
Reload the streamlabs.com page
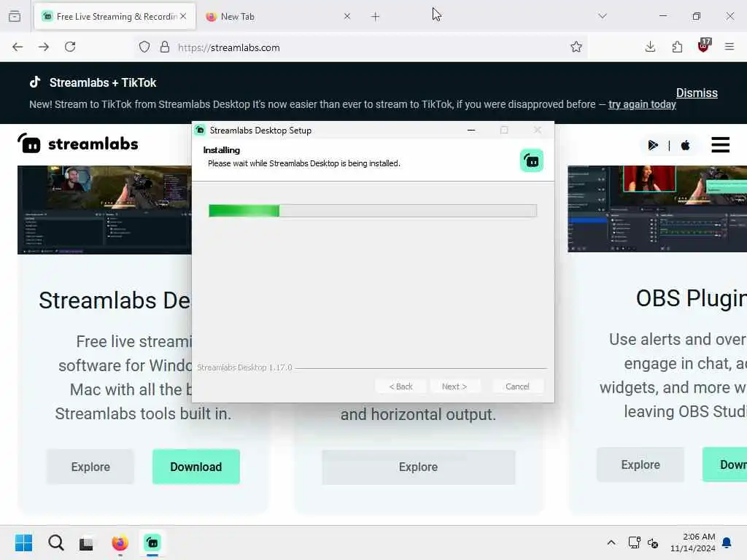point(70,47)
